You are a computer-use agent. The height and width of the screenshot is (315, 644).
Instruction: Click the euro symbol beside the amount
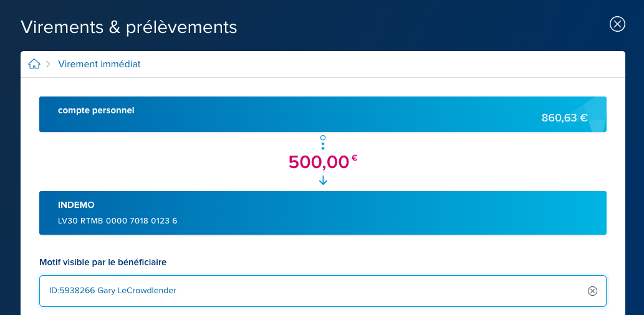(x=355, y=157)
